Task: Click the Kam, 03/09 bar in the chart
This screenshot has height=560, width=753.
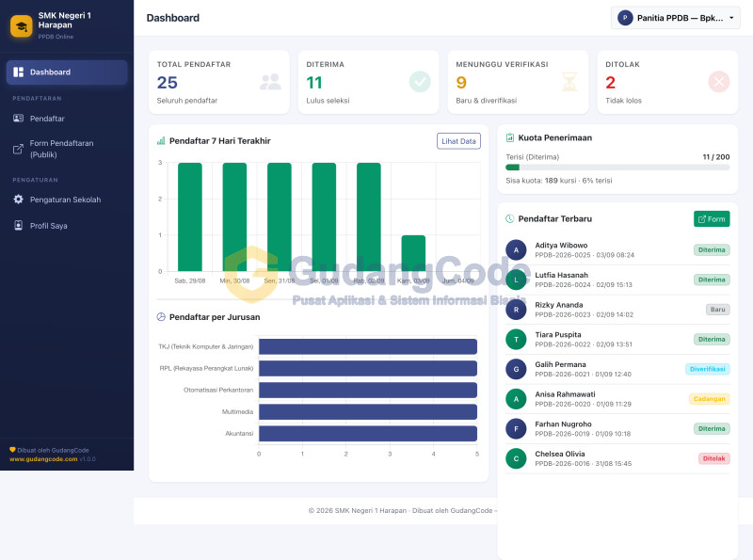Action: click(413, 253)
